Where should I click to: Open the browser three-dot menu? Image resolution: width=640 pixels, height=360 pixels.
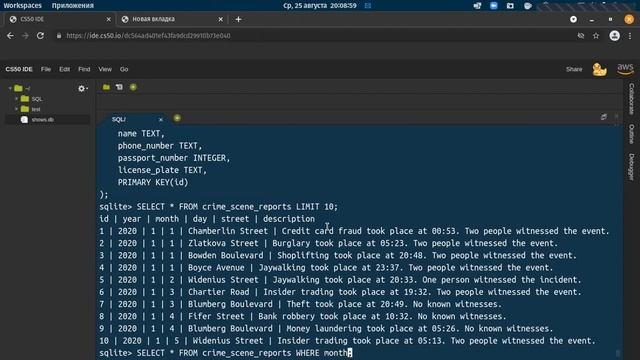pos(630,36)
